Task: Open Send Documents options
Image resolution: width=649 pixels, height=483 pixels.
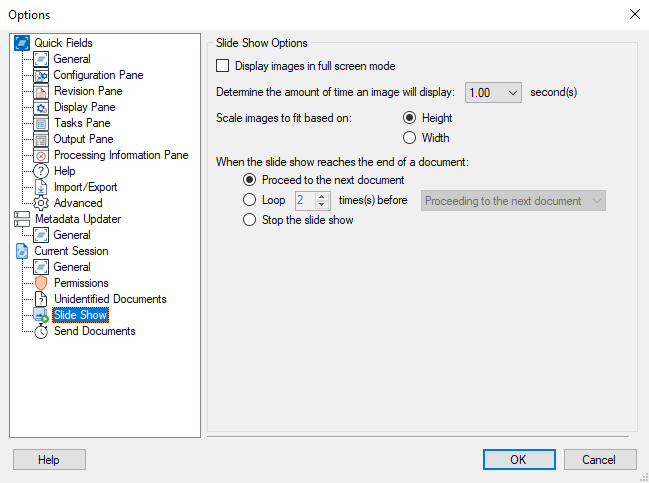Action: click(94, 332)
